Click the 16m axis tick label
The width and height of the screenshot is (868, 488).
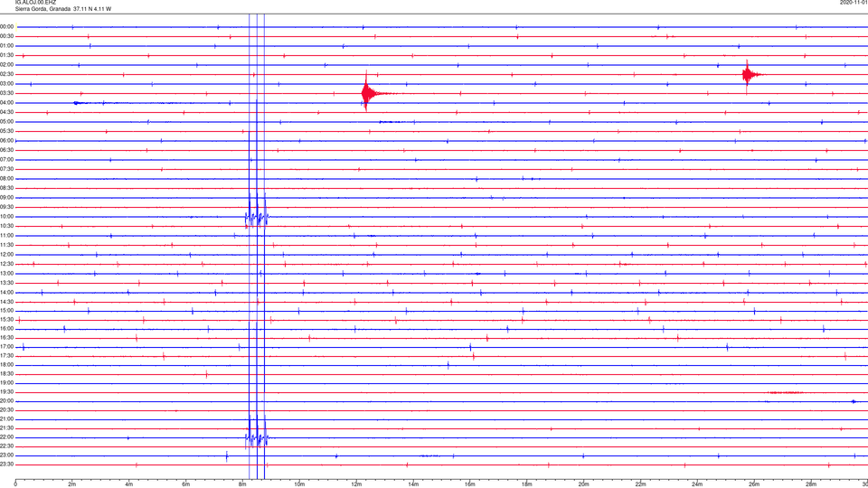470,484
